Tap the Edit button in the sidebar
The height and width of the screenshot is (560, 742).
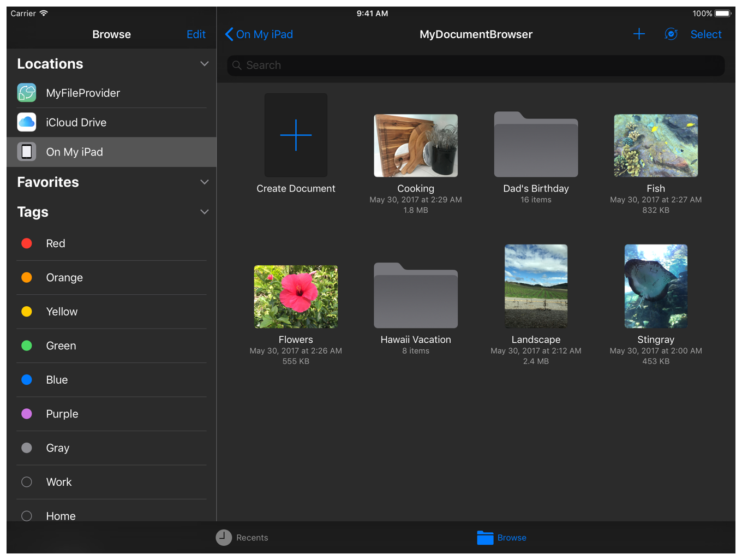click(196, 34)
